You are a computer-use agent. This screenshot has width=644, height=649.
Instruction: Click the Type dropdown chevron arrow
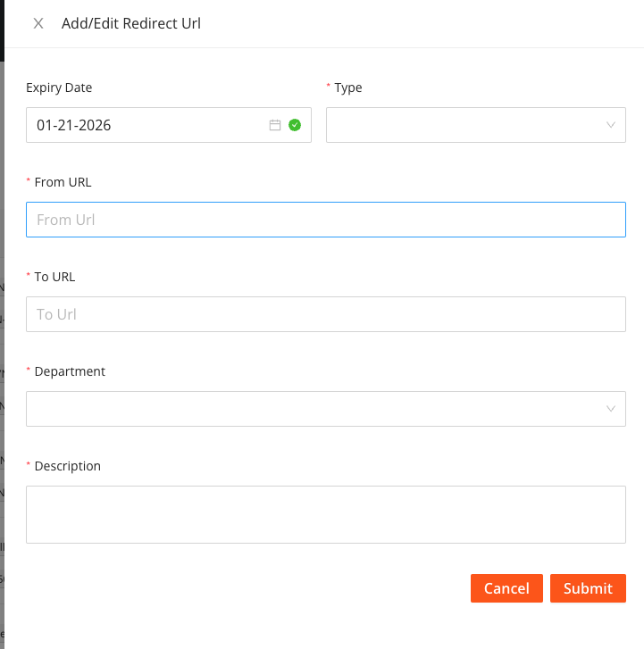[610, 125]
